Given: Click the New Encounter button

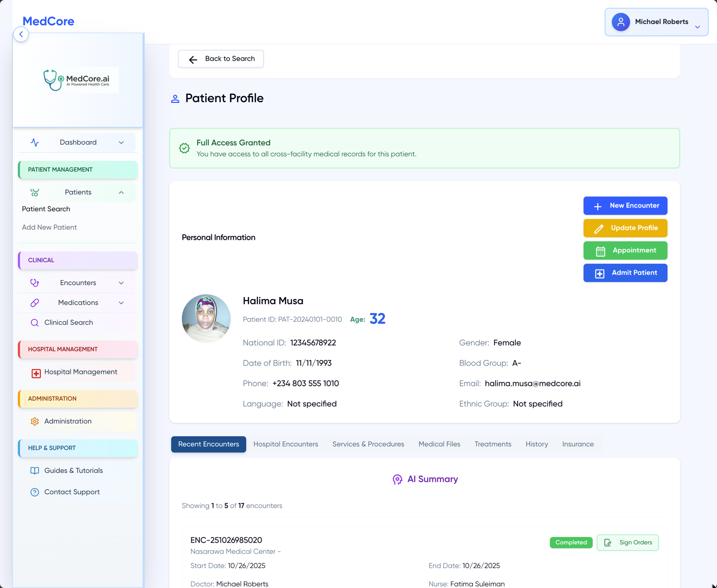Looking at the screenshot, I should [x=625, y=206].
